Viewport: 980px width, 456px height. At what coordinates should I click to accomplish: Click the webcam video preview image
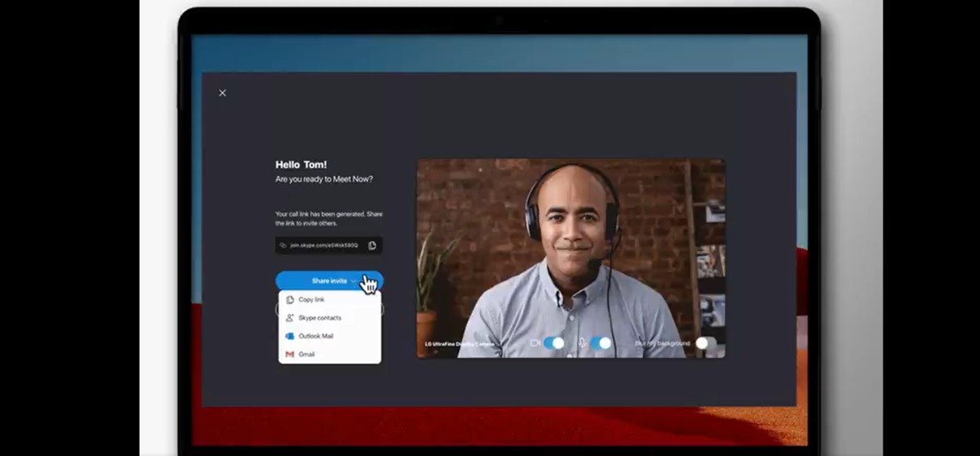coord(571,245)
